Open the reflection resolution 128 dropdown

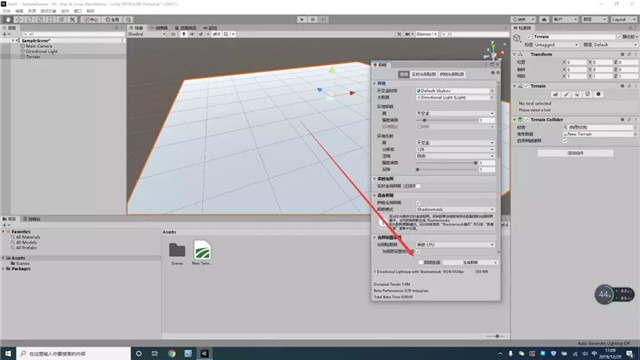pyautogui.click(x=455, y=149)
